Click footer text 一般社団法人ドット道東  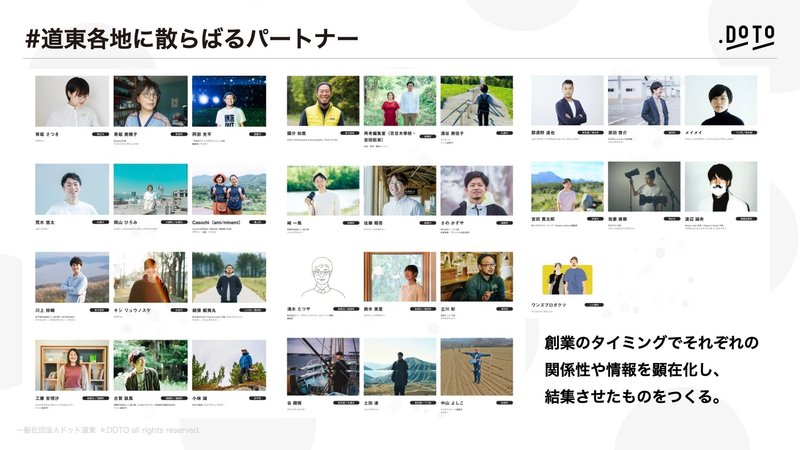(56, 430)
